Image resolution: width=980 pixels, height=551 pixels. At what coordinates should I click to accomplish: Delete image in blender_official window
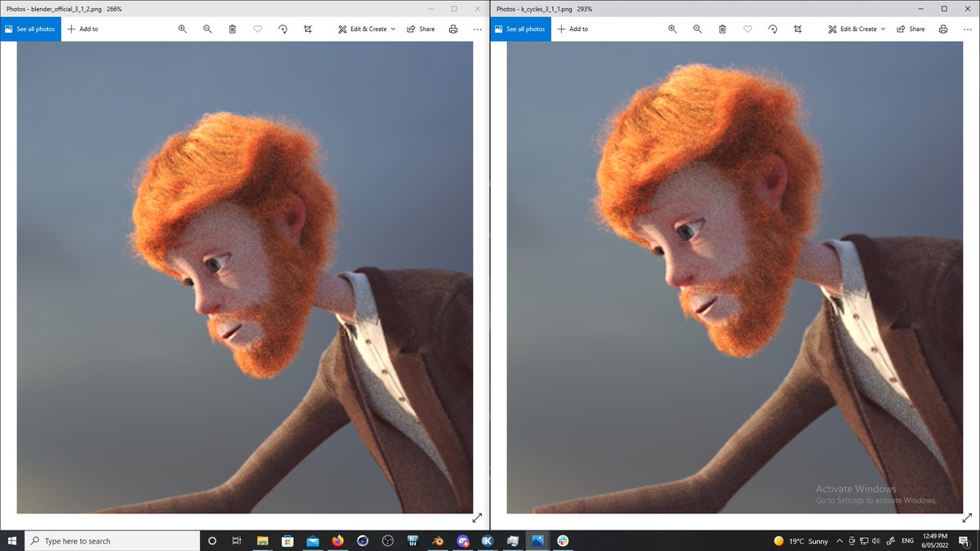(x=233, y=29)
